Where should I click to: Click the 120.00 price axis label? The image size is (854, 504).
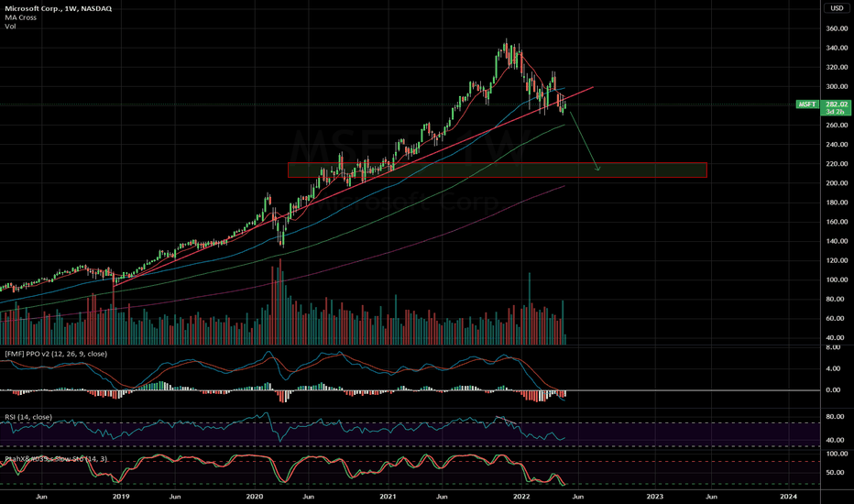[x=837, y=260]
